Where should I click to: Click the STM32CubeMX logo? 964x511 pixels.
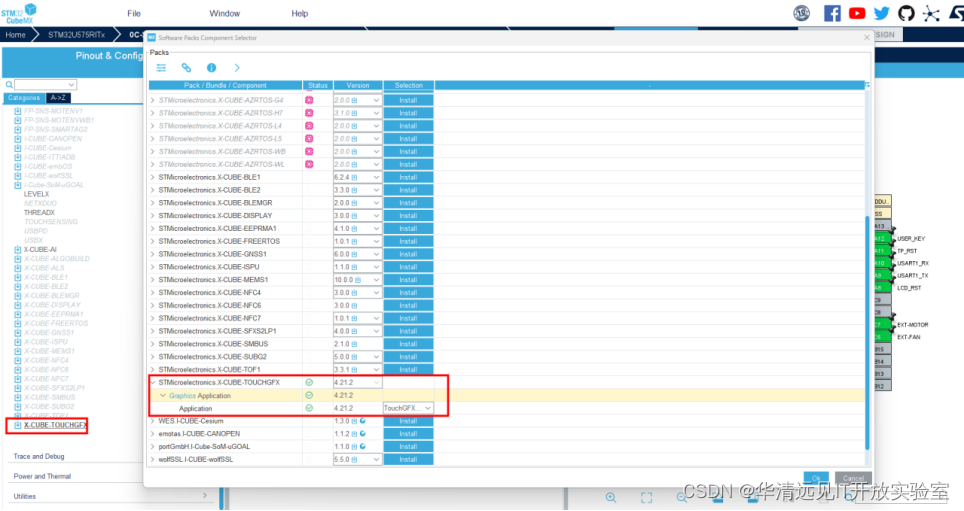(x=18, y=13)
